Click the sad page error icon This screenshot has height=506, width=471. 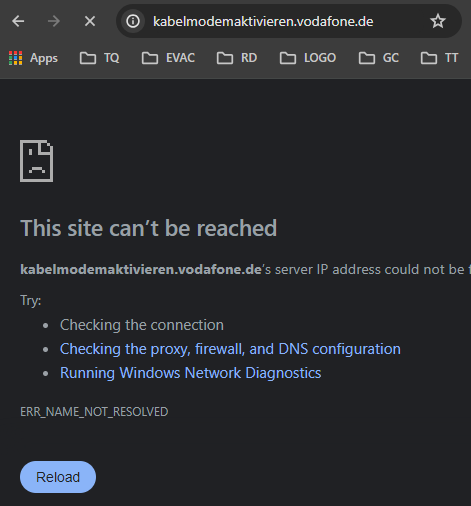pos(37,161)
